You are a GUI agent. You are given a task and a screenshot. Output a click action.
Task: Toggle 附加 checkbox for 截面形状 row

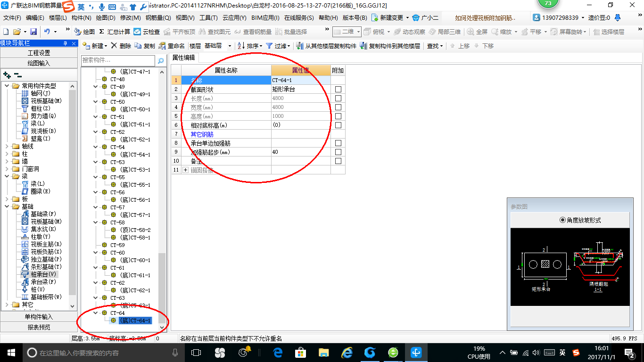click(338, 89)
